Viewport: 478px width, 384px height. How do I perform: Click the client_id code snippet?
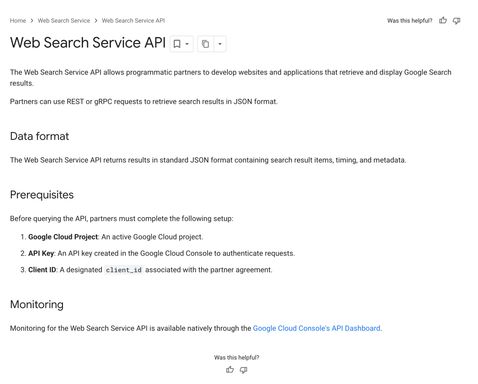[x=124, y=270]
